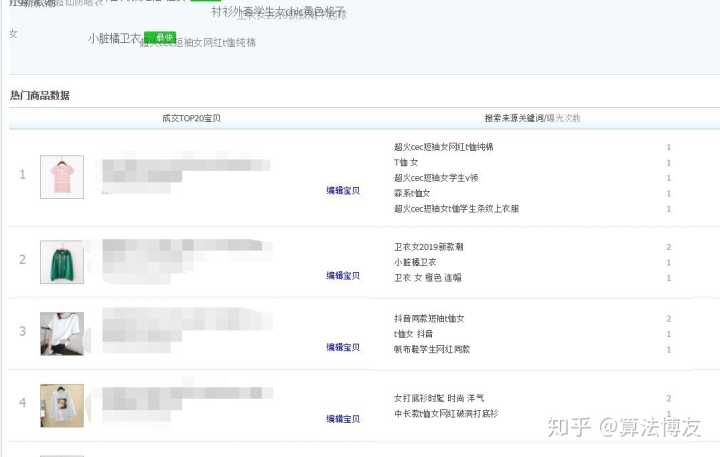Click the blurred product title in row 2
The height and width of the screenshot is (457, 720).
[x=186, y=261]
